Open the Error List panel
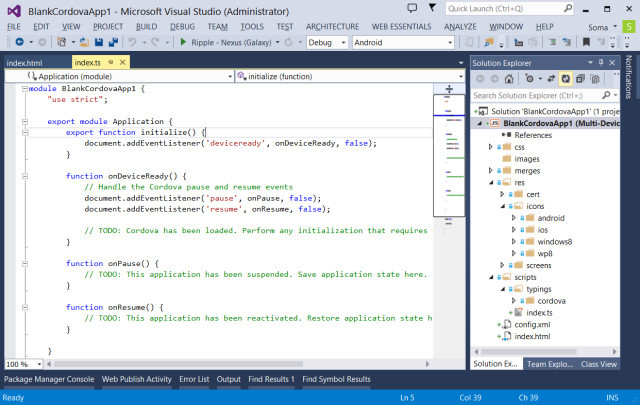 click(x=194, y=379)
